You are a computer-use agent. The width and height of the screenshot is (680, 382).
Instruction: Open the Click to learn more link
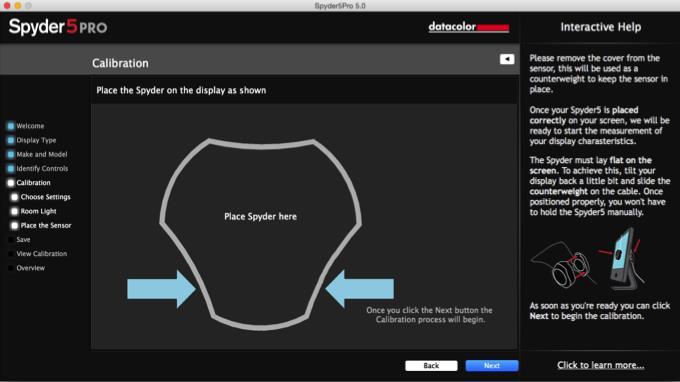601,365
